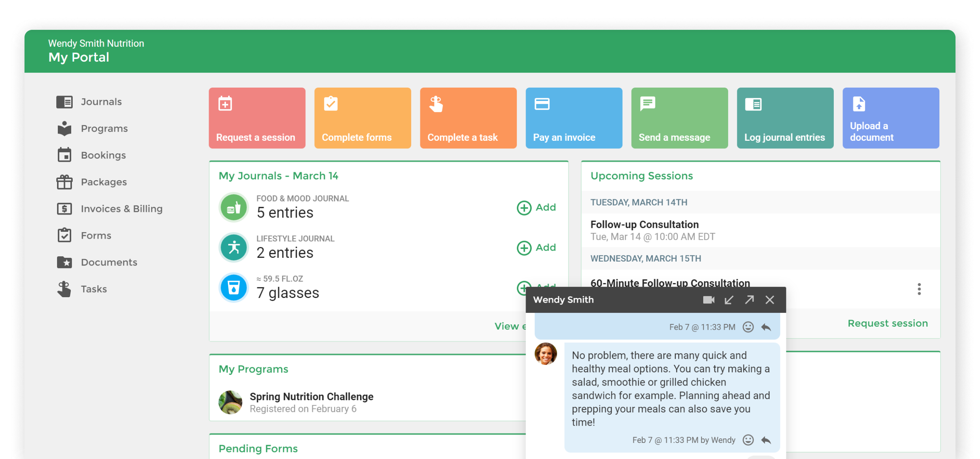Open the Follow-up Consultation session on March 14
The width and height of the screenshot is (980, 459).
point(644,225)
